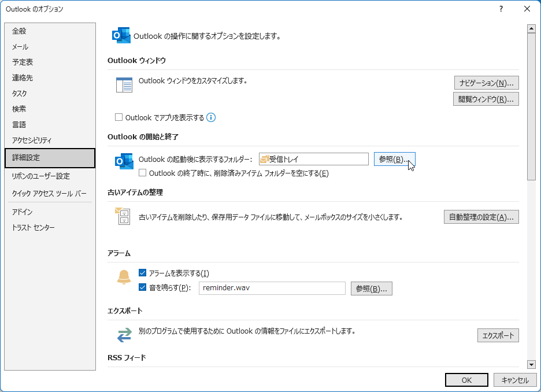This screenshot has height=392, width=541.
Task: Click the 別のプログラムで使用するために description text
Action: point(247,331)
